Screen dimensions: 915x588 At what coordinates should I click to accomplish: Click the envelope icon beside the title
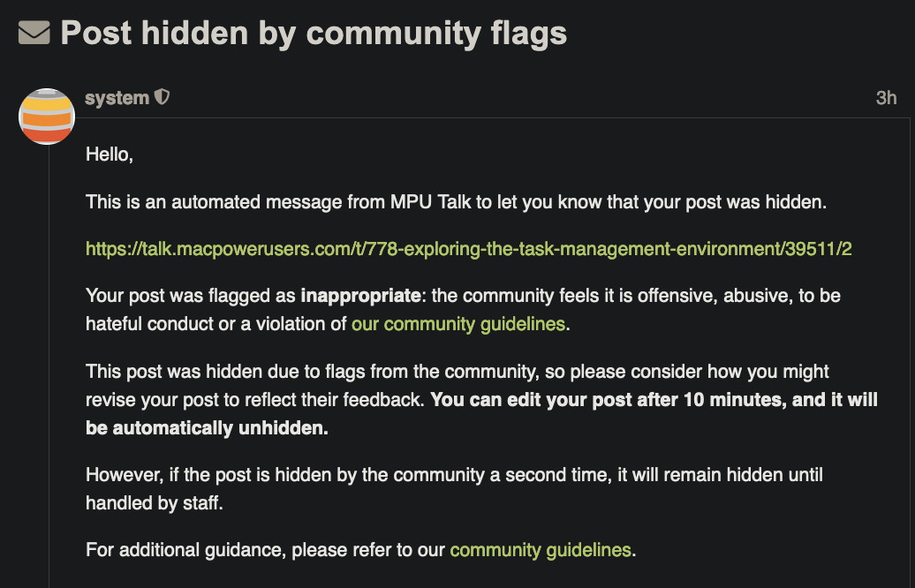coord(34,33)
